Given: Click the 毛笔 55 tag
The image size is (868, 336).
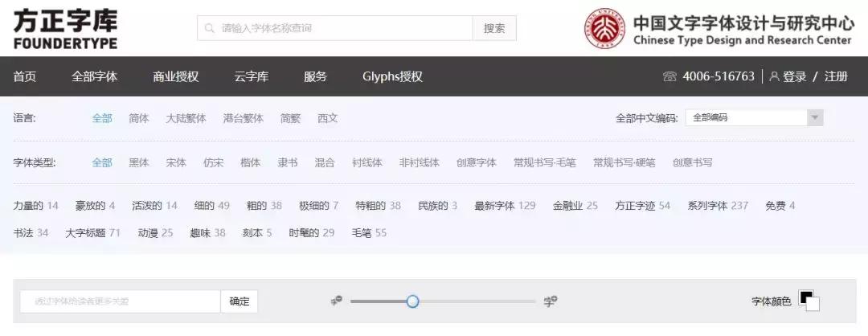Looking at the screenshot, I should point(369,233).
